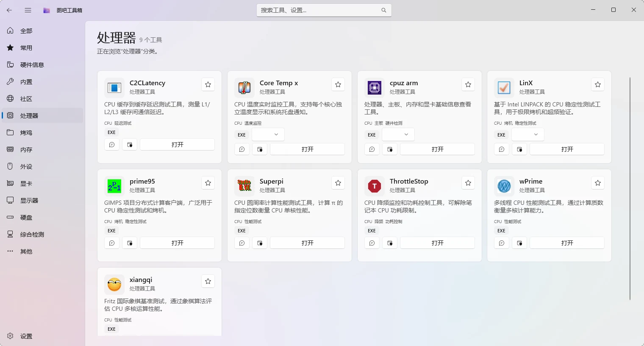The height and width of the screenshot is (346, 644).
Task: Open the comment icon on the cpuz arm card
Action: click(x=372, y=149)
